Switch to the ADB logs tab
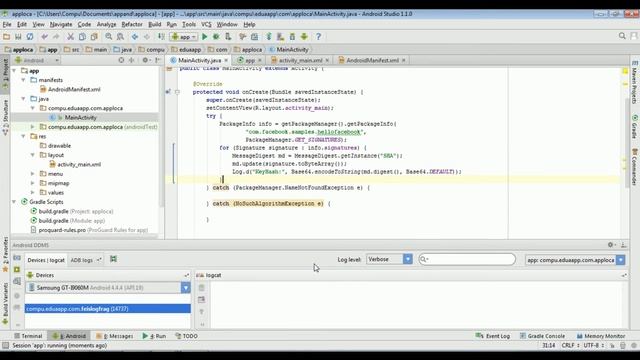This screenshot has width=640, height=360. click(x=82, y=260)
